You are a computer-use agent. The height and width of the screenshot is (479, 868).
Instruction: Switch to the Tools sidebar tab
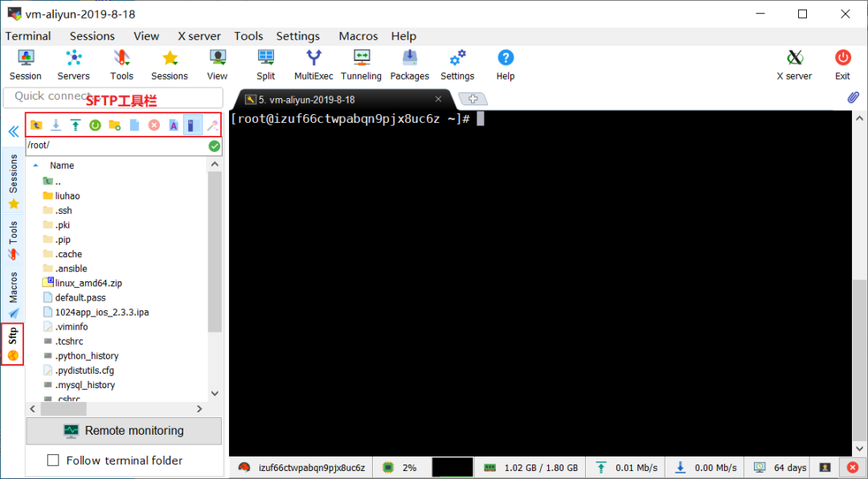point(14,241)
